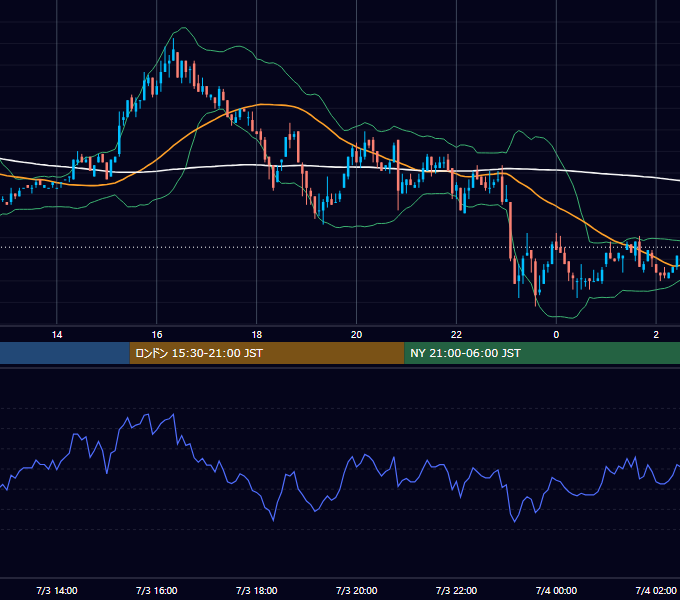Image resolution: width=680 pixels, height=600 pixels.
Task: Click the 7/3 18:00 date label
Action: point(257,590)
